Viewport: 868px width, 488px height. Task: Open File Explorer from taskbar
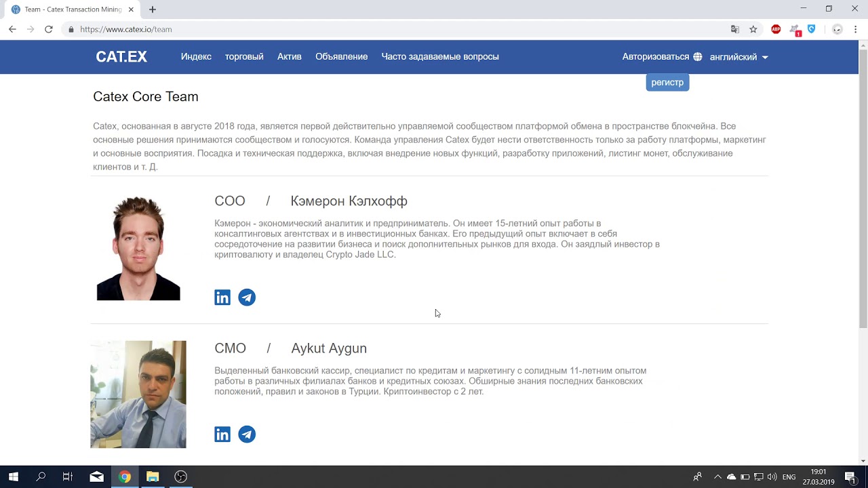coord(153,476)
